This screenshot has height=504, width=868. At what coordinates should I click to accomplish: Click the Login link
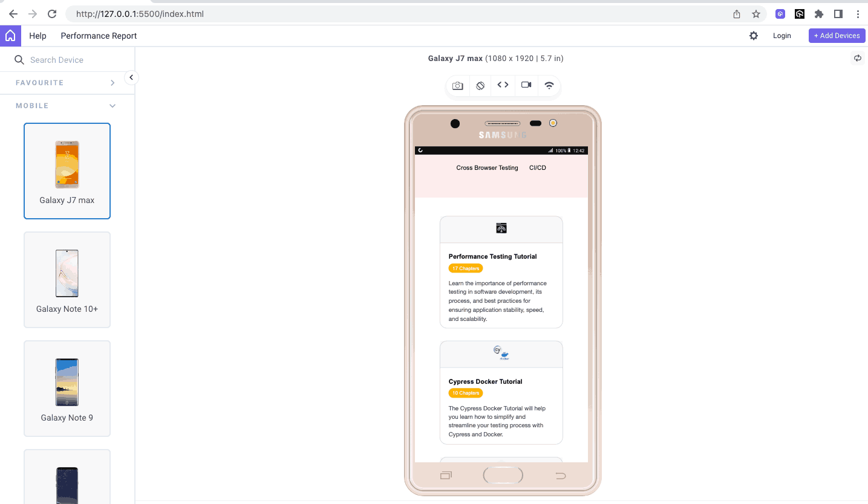tap(782, 36)
